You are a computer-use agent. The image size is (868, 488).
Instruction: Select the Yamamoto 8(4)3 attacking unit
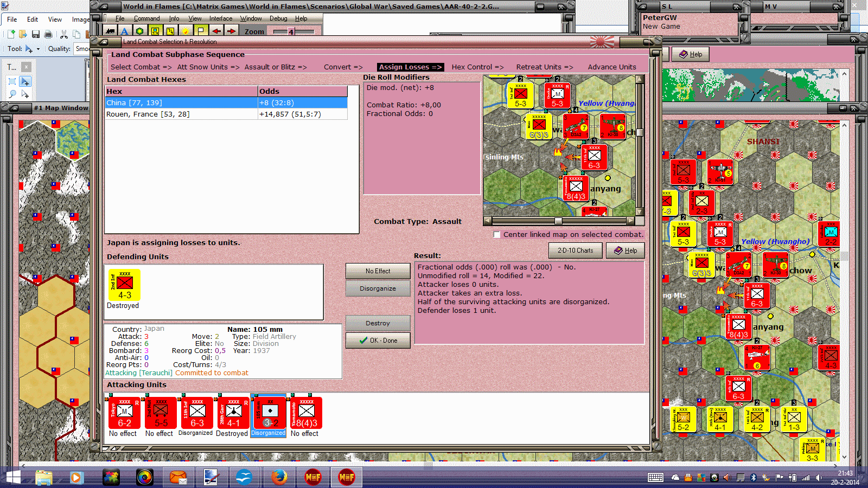[x=306, y=413]
